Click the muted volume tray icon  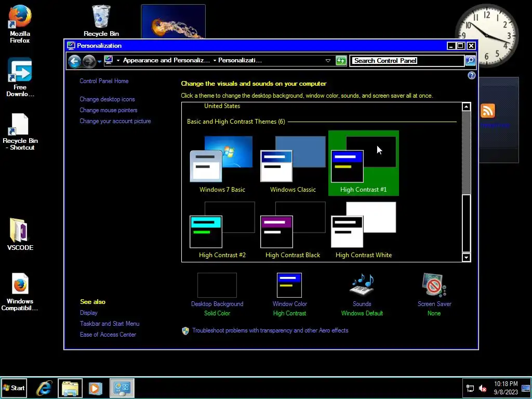pos(483,388)
